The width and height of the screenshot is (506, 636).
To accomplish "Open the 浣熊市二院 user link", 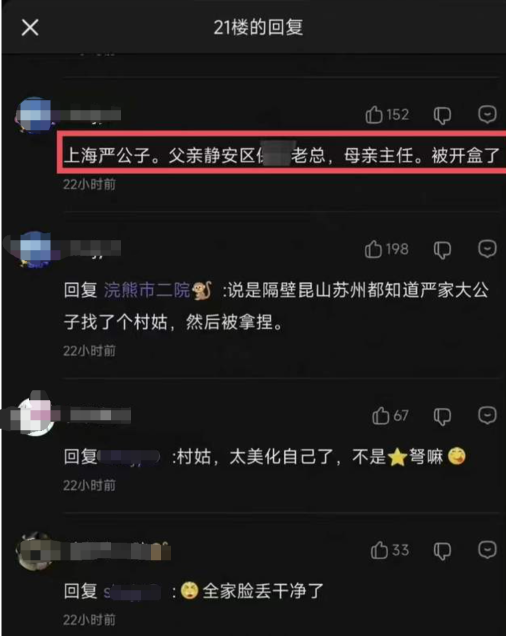I will (158, 290).
